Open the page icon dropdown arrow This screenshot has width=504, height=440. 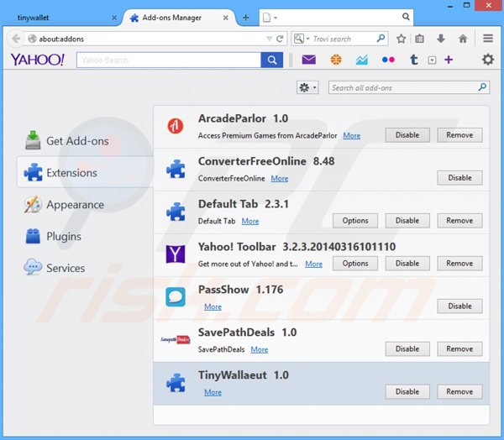[276, 18]
